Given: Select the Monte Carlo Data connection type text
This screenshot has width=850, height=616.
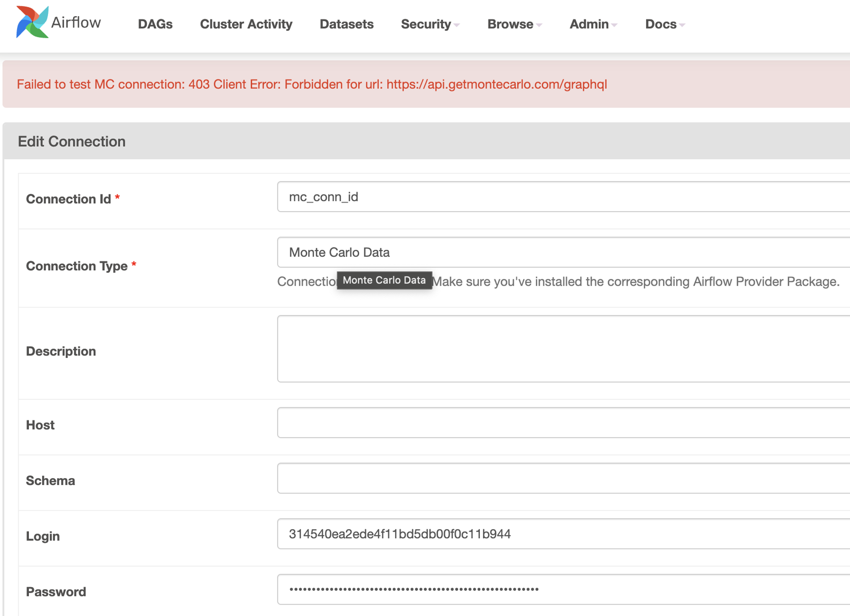Looking at the screenshot, I should (x=339, y=252).
